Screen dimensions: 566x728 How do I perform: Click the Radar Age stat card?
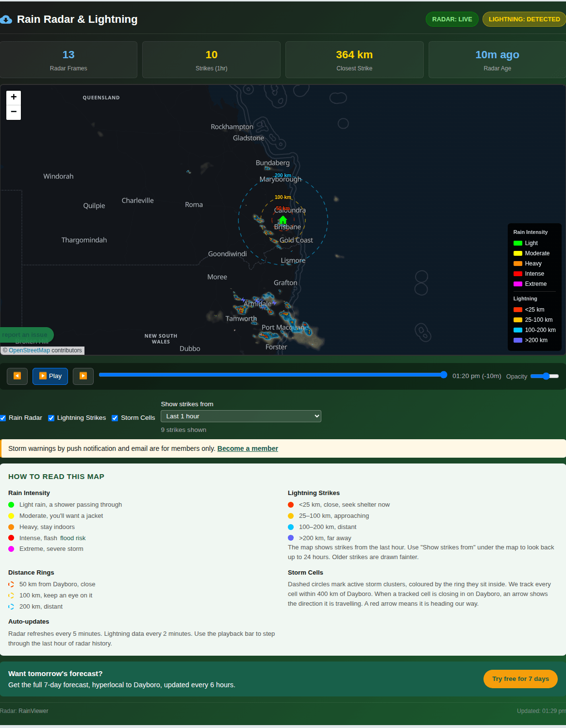coord(497,60)
